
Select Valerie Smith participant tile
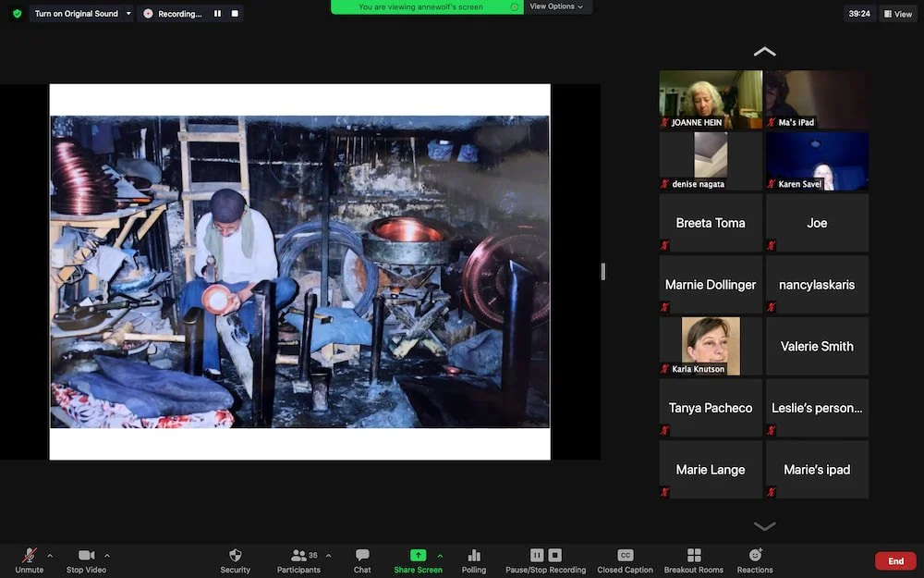[x=817, y=346]
